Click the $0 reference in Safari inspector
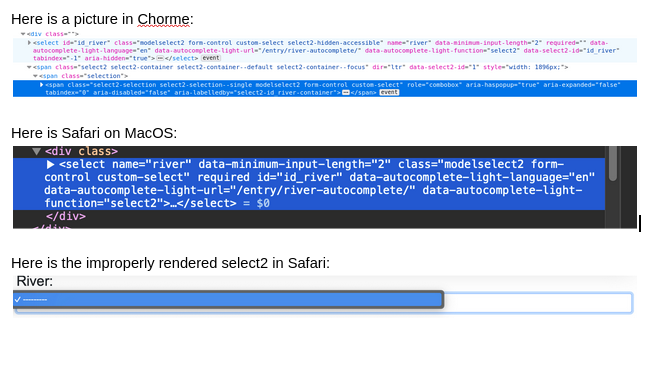The height and width of the screenshot is (371, 659). click(x=263, y=203)
